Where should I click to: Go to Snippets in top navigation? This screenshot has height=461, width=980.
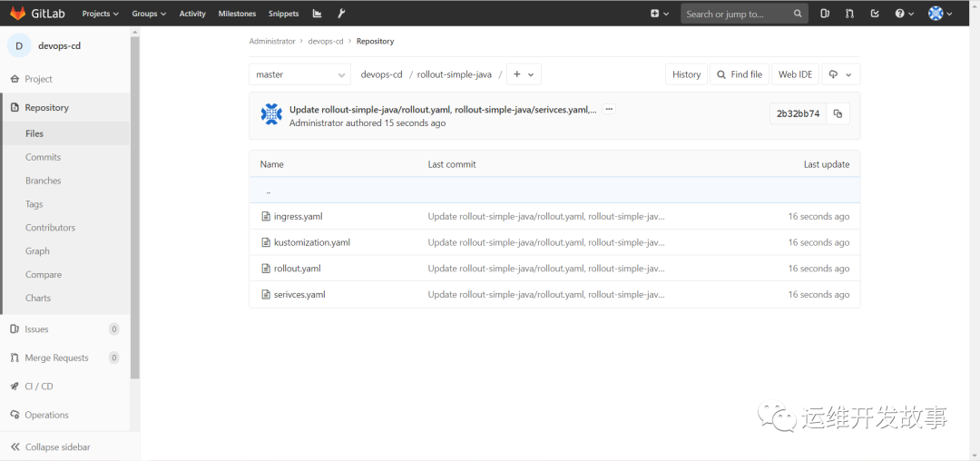pos(283,13)
